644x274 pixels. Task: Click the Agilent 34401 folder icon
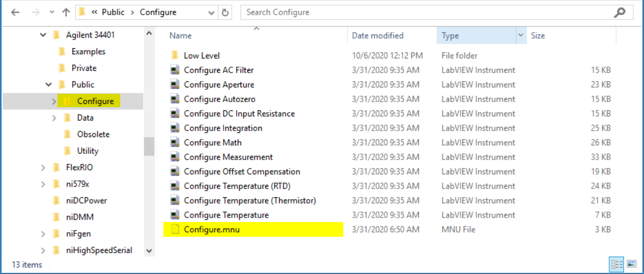pyautogui.click(x=57, y=35)
